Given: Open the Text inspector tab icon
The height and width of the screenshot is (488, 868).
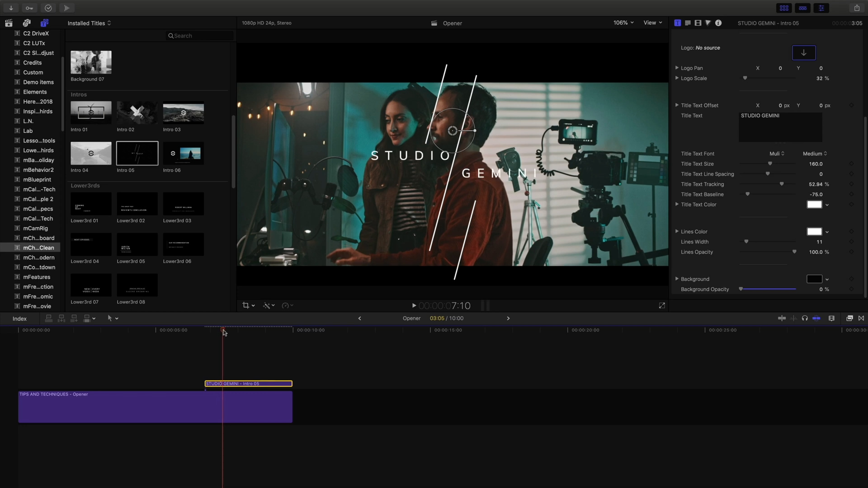Looking at the screenshot, I should (688, 23).
